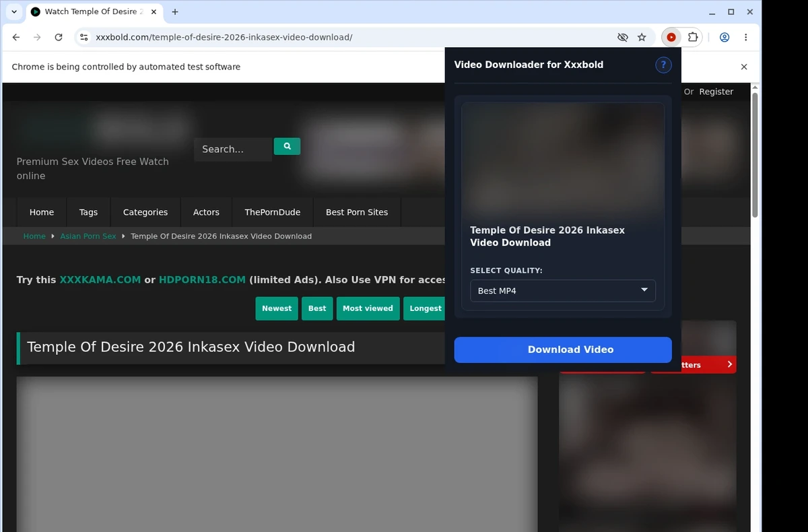Click the red Video Downloader extension icon in the toolbar

click(x=671, y=37)
